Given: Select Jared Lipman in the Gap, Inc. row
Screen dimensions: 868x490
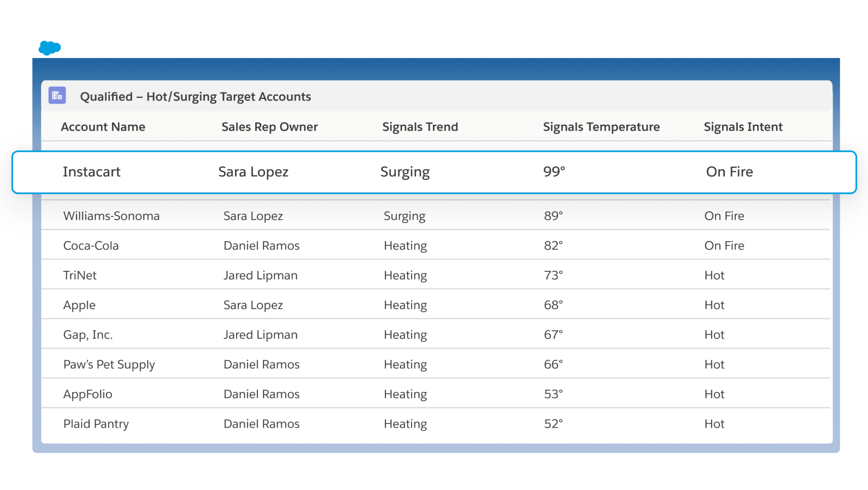Looking at the screenshot, I should pos(261,335).
